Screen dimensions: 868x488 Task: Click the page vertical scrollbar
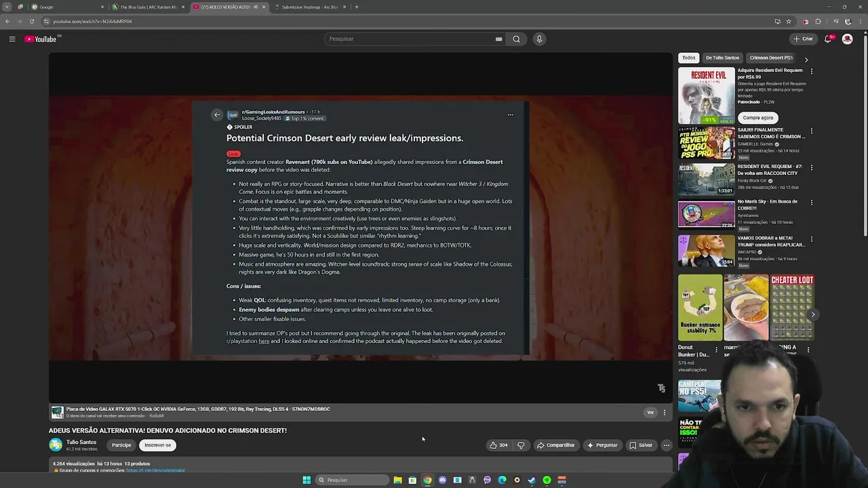[x=865, y=136]
